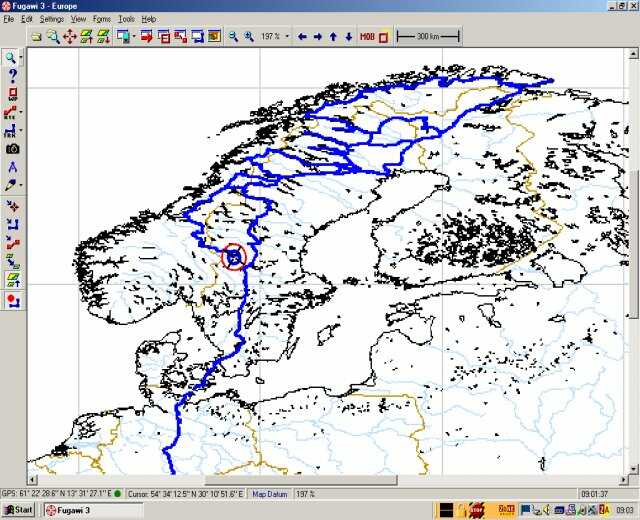
Task: Click the question mark help tool
Action: click(12, 75)
